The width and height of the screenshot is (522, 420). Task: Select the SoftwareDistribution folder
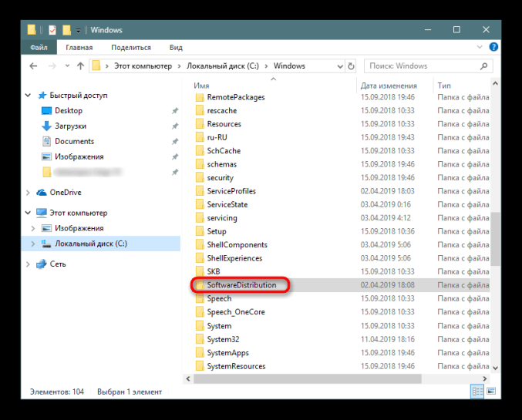point(241,285)
